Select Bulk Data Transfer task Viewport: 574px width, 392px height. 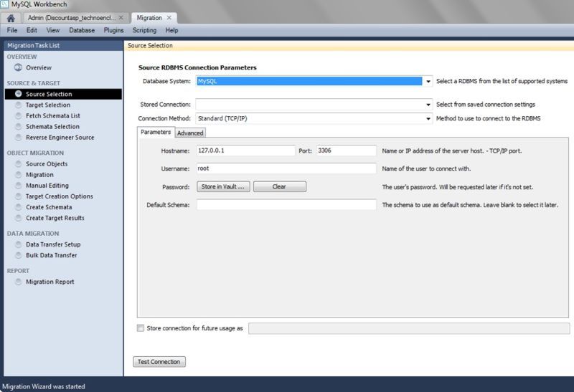click(51, 255)
